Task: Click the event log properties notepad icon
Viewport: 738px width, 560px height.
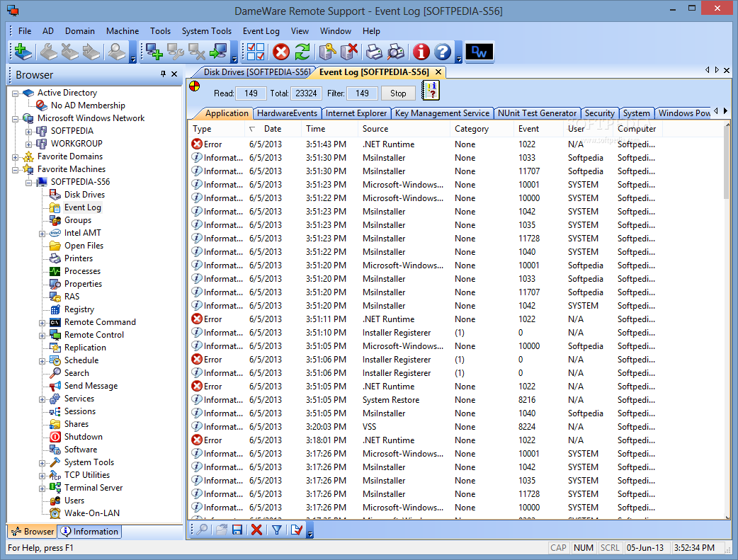Action: tap(431, 91)
